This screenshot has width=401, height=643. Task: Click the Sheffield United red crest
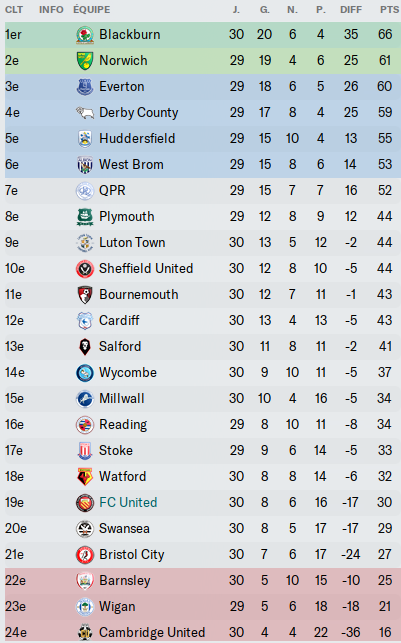pos(85,269)
